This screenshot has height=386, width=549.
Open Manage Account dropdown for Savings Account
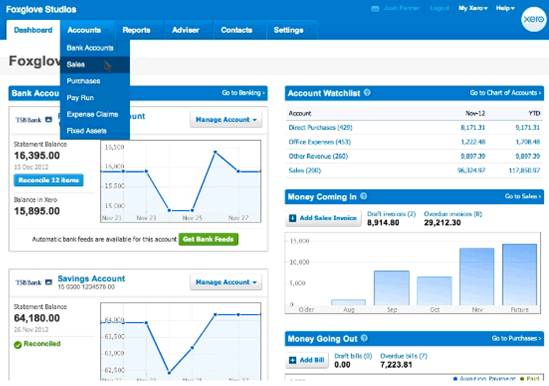[x=226, y=282]
